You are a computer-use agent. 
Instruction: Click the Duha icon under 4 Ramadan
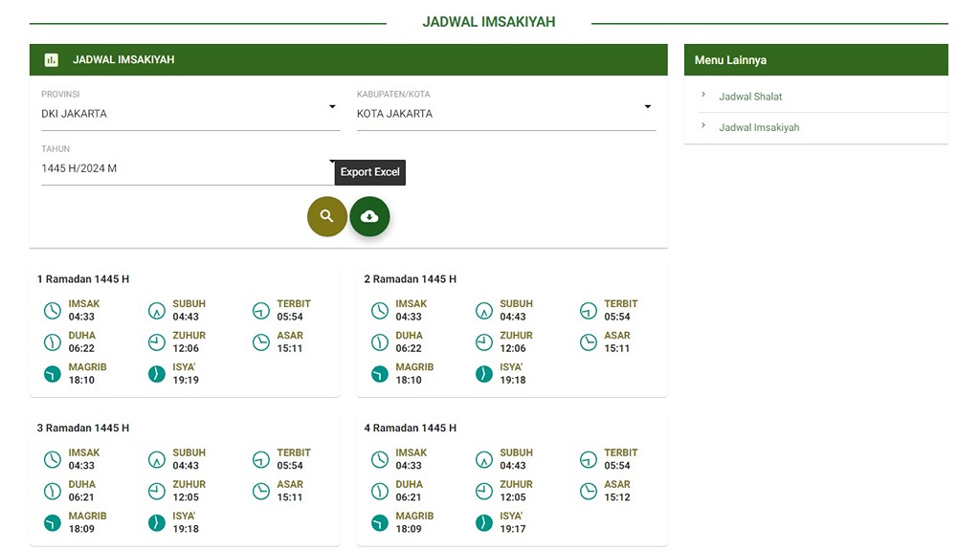(380, 492)
